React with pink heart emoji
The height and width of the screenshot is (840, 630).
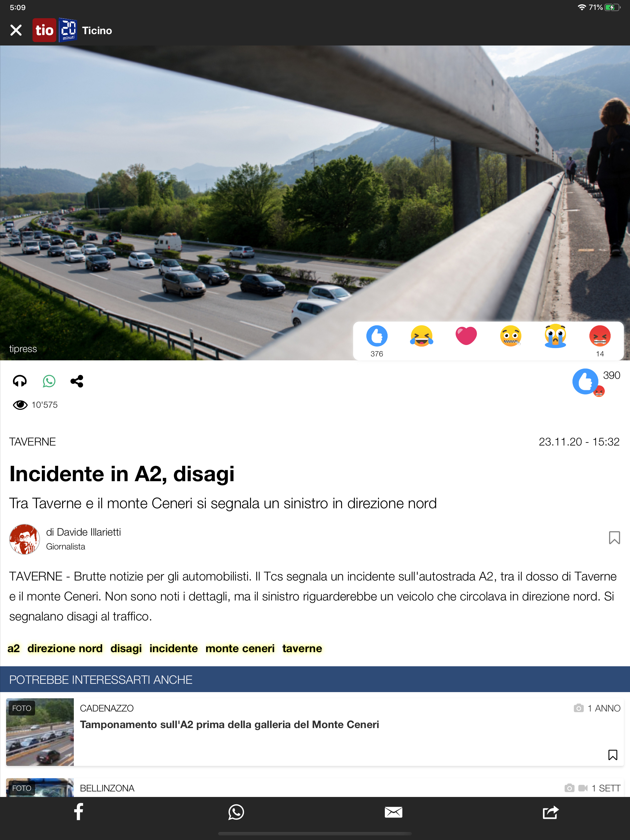(466, 336)
